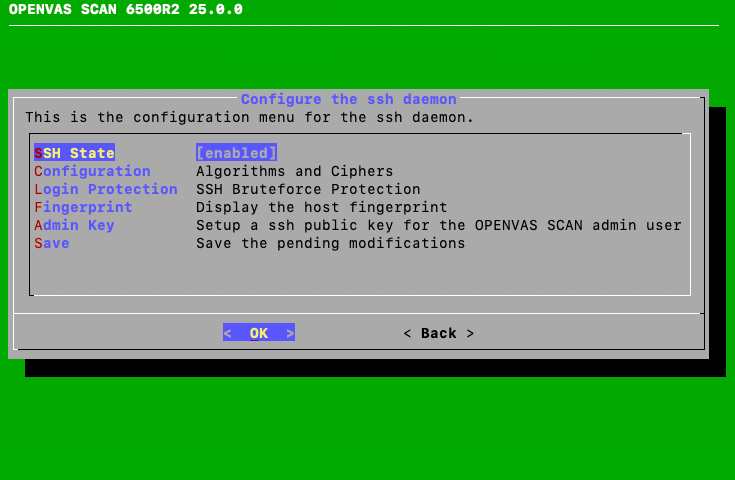Click the left angle bracket beside Back

pos(408,333)
